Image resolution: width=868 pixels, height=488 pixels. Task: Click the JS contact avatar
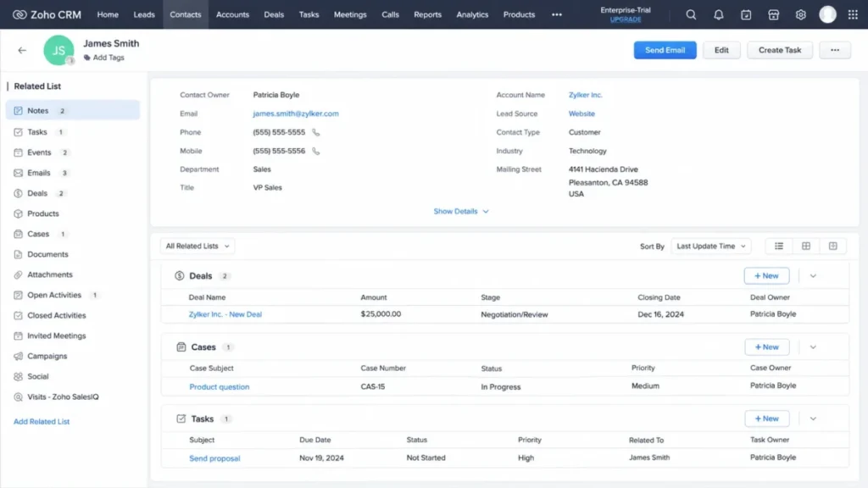click(58, 50)
